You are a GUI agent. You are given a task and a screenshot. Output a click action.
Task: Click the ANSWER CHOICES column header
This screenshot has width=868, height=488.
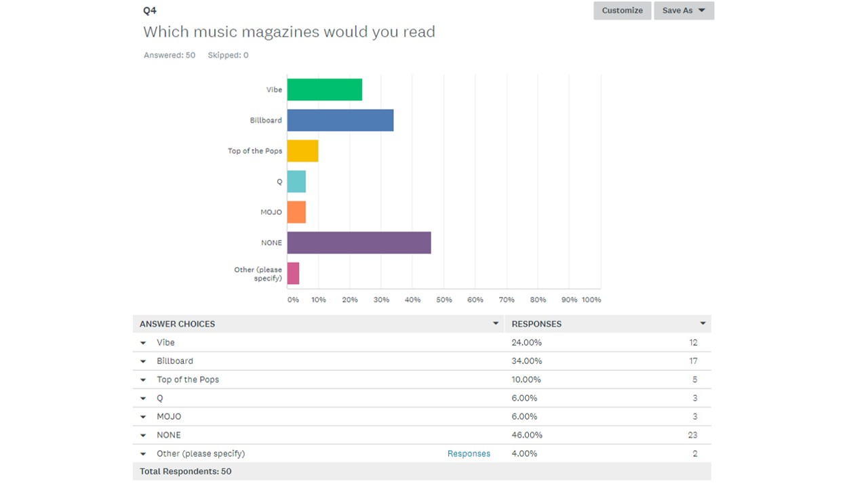tap(177, 324)
